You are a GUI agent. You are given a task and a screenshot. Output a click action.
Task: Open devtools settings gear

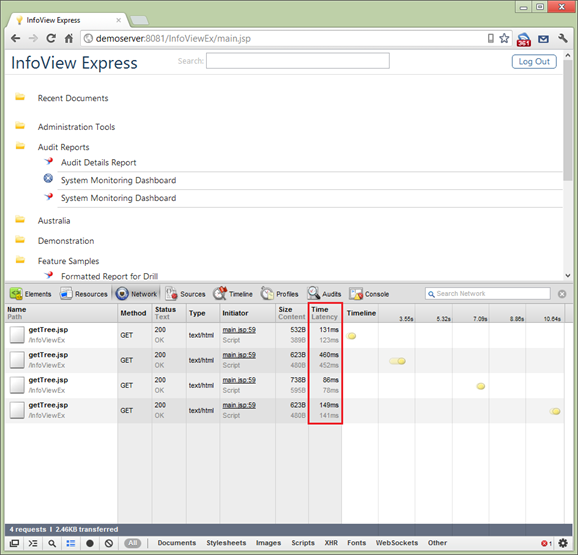(x=563, y=543)
